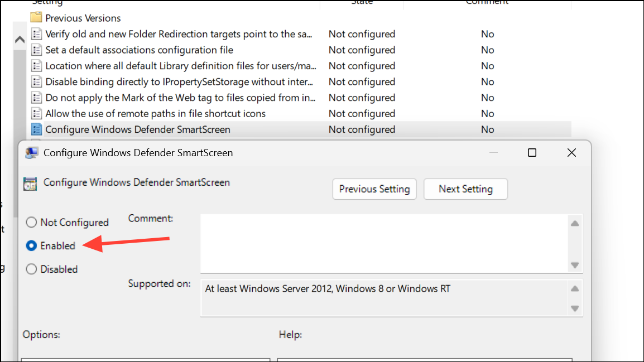Select the IPropertySetStorage binding policy icon

tap(37, 81)
